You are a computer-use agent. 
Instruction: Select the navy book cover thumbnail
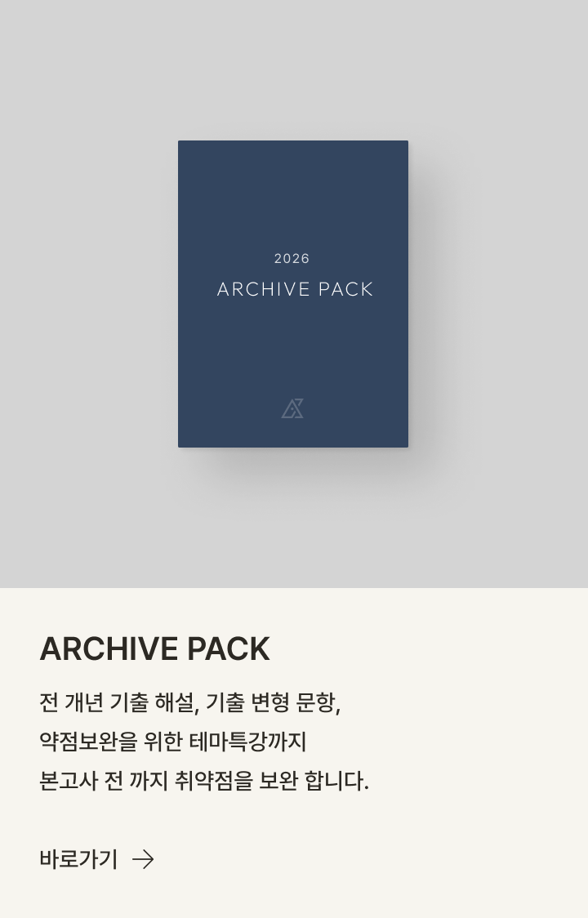tap(293, 294)
